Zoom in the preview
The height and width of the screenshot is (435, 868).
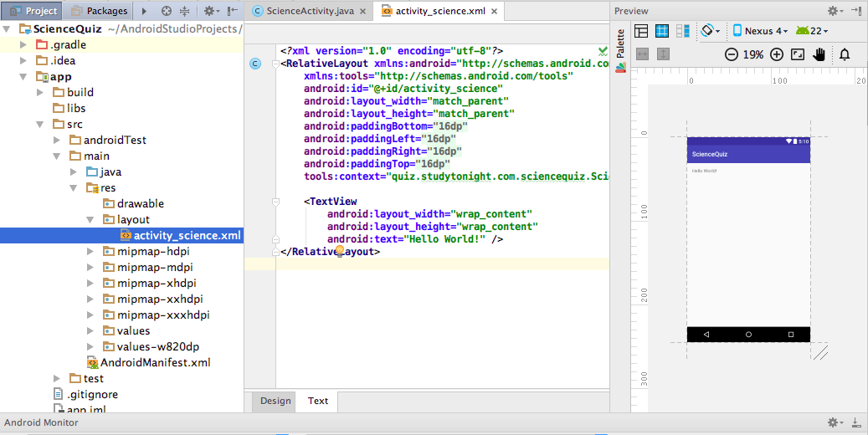tap(777, 54)
